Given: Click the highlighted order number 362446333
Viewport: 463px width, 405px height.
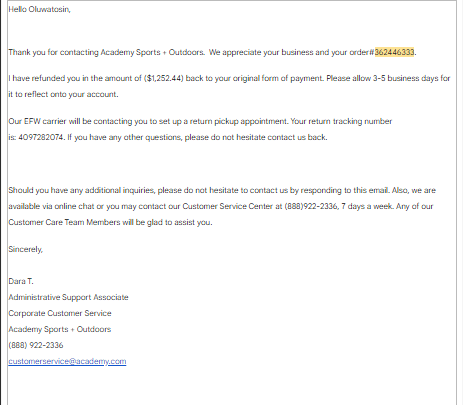Looking at the screenshot, I should click(x=394, y=52).
